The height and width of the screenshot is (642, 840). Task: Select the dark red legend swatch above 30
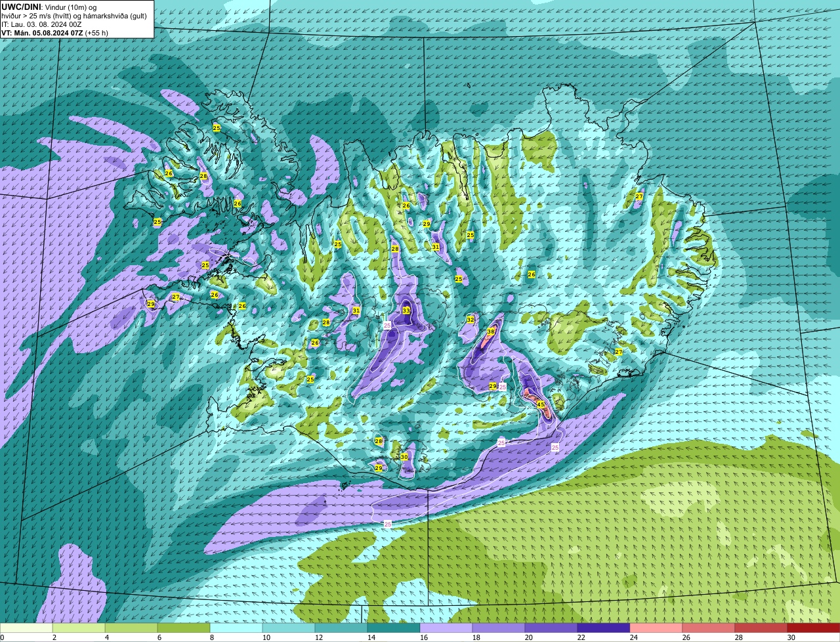(814, 628)
